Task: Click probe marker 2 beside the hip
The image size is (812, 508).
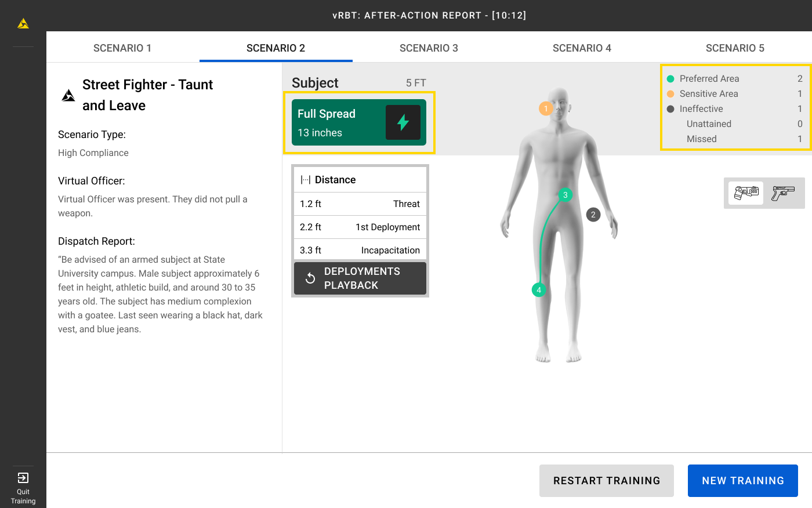Action: tap(593, 215)
